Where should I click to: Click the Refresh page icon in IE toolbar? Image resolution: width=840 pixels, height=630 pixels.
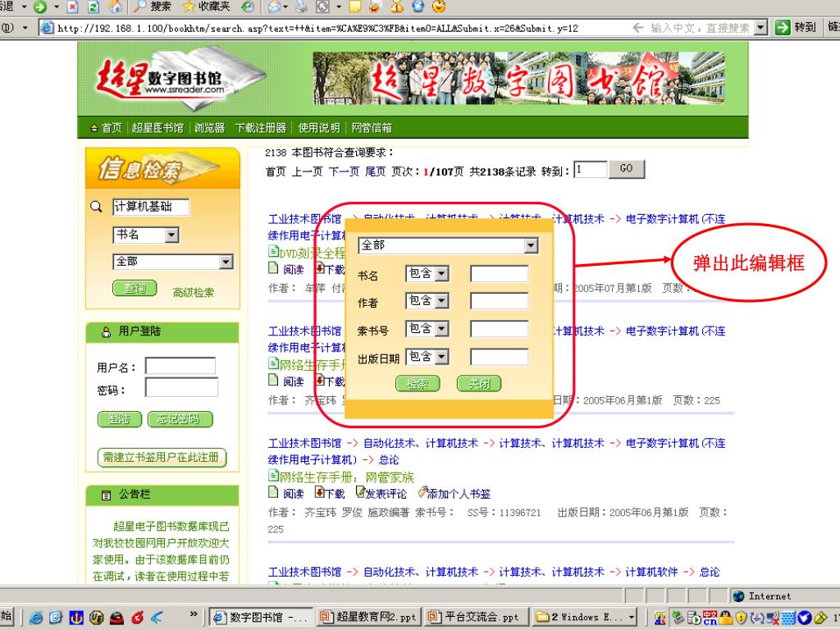94,7
